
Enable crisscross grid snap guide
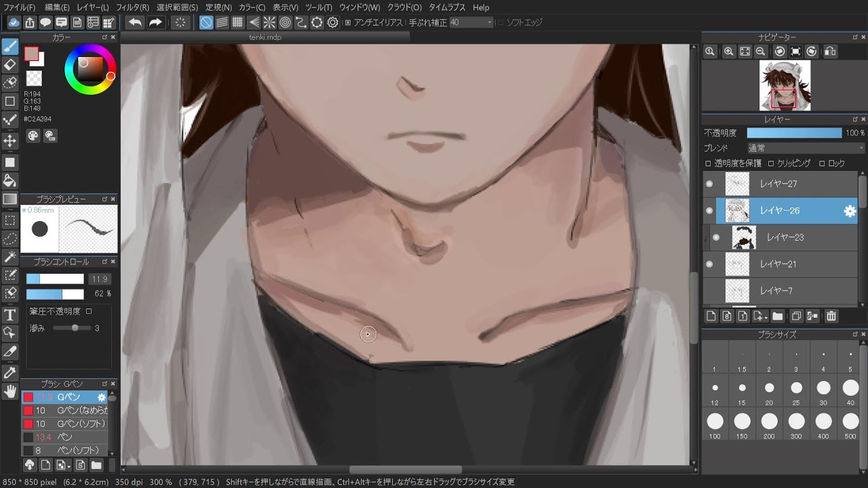[237, 22]
